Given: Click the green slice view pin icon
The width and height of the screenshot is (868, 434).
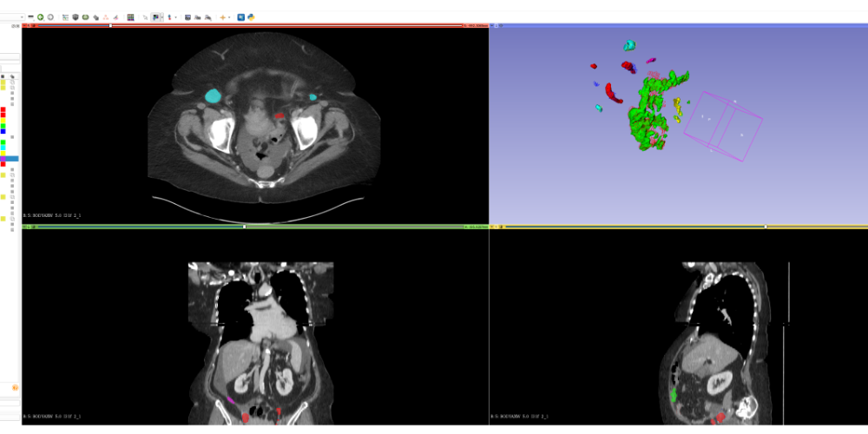Looking at the screenshot, I should point(24,227).
